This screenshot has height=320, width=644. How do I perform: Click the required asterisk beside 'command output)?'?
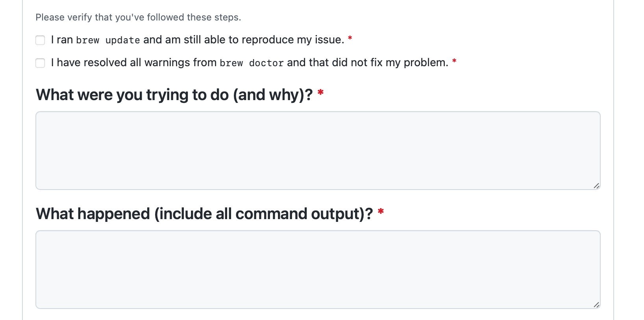(381, 212)
